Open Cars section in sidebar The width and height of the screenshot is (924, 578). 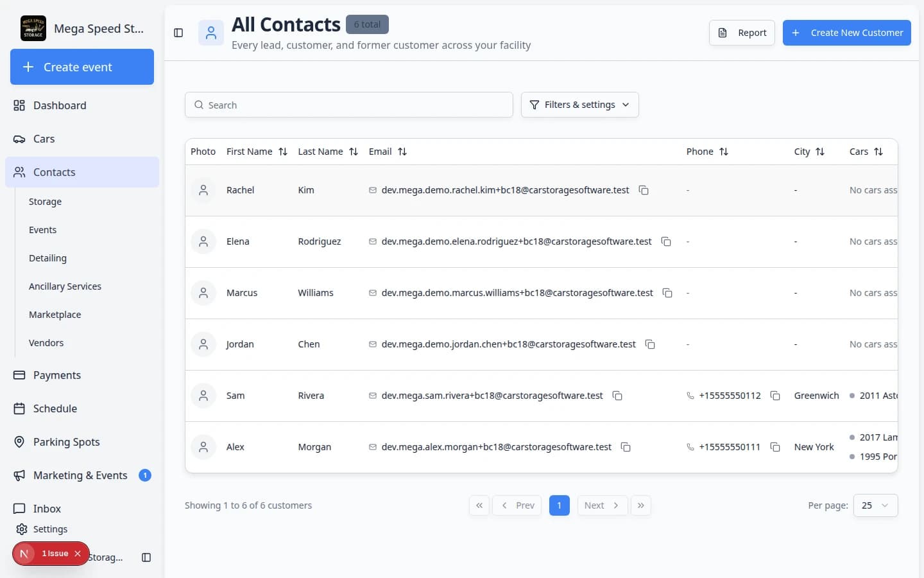(x=82, y=139)
